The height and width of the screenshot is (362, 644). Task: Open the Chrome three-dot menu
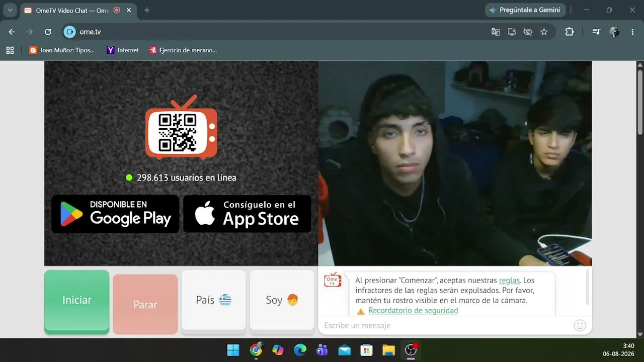[x=632, y=32]
